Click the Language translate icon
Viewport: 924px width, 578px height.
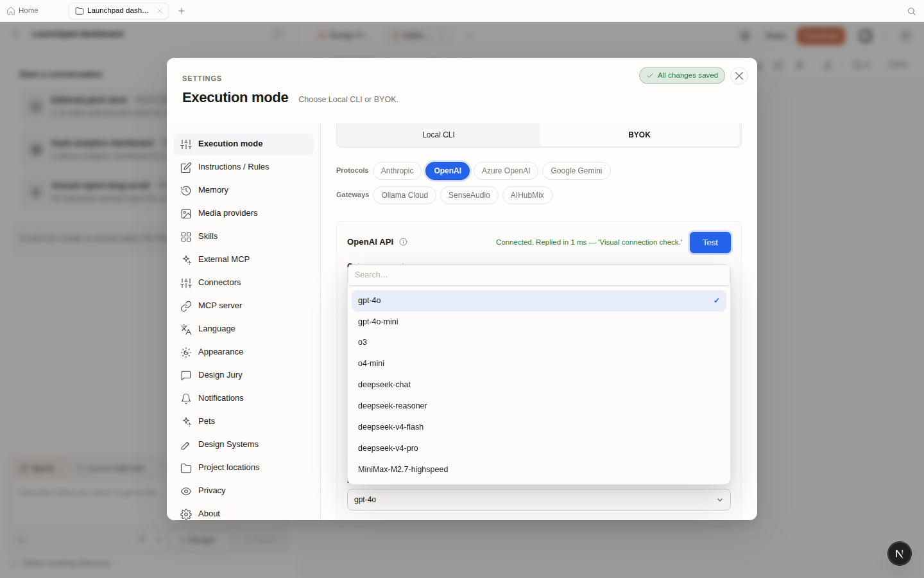coord(186,329)
